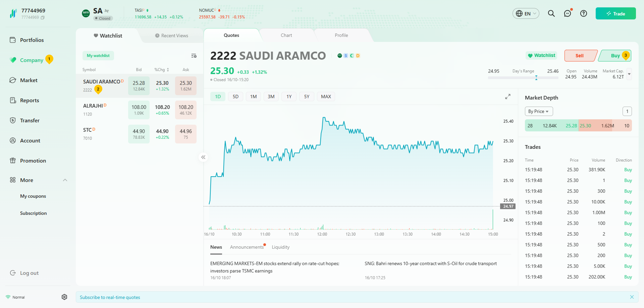Open the Announcements tab
Viewport: 644px width, 308px height.
(x=247, y=247)
